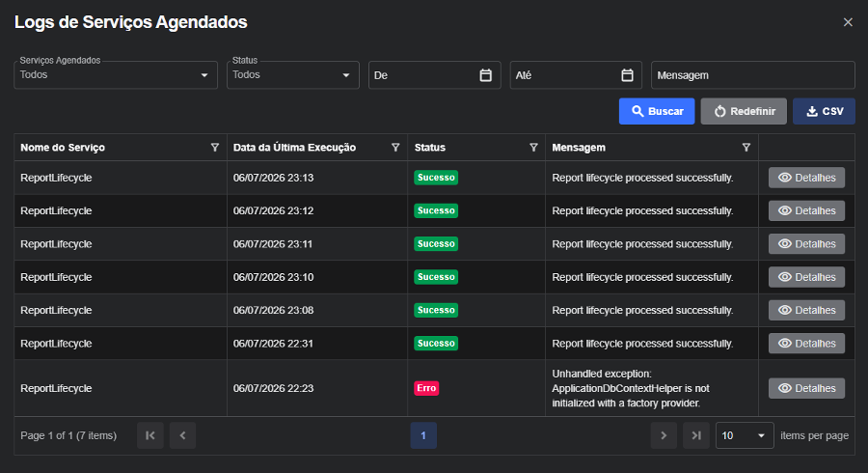Sort by Nome do Serviço header
This screenshot has height=473, width=868.
pyautogui.click(x=63, y=148)
